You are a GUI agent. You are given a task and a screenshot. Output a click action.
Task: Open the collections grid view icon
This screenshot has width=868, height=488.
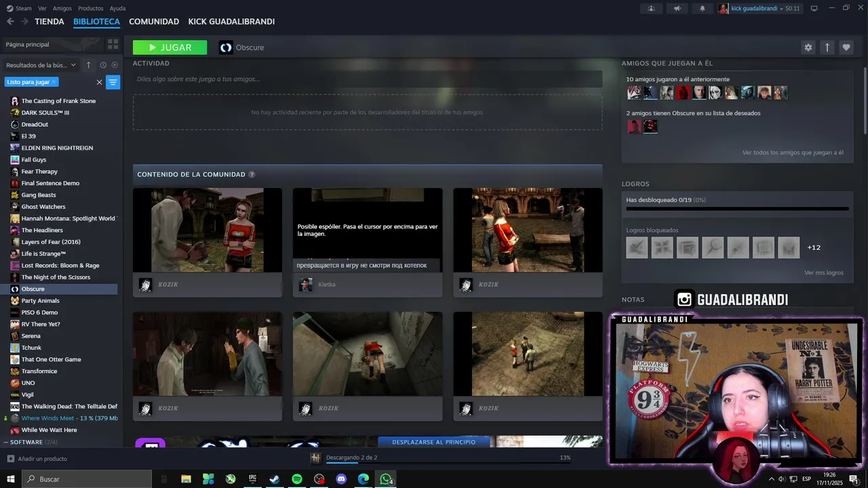pyautogui.click(x=113, y=44)
